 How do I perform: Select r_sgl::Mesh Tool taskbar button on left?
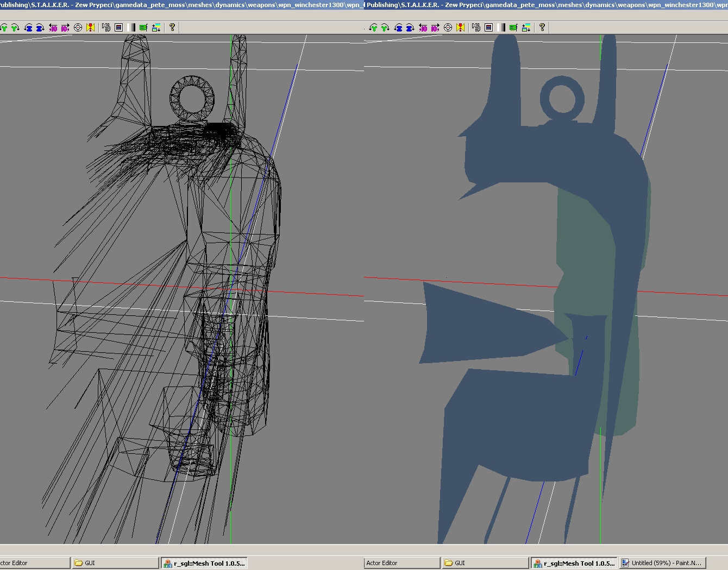[x=204, y=563]
